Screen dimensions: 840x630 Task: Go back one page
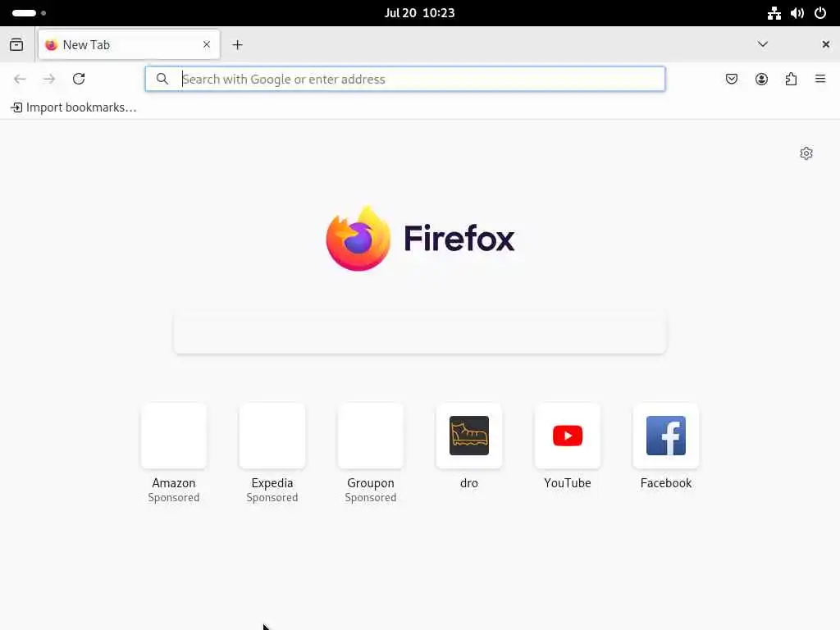(20, 79)
